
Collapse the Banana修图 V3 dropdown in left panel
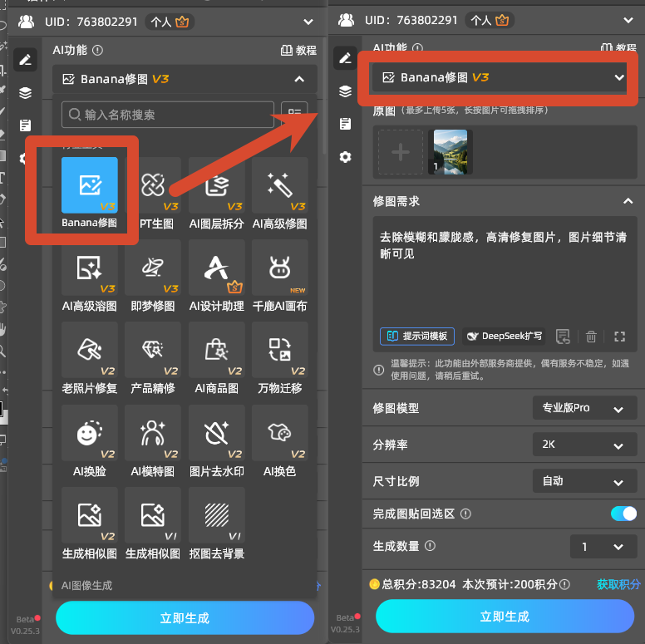[x=299, y=79]
